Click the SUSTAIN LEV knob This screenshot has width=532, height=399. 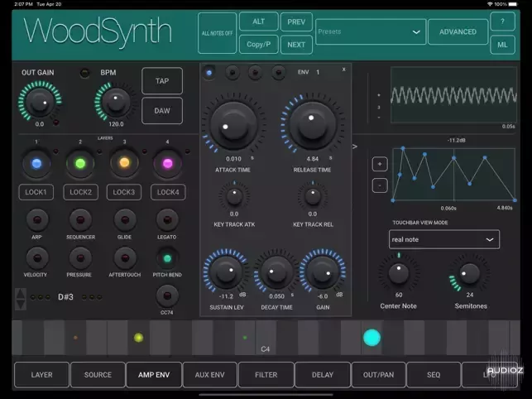click(226, 272)
